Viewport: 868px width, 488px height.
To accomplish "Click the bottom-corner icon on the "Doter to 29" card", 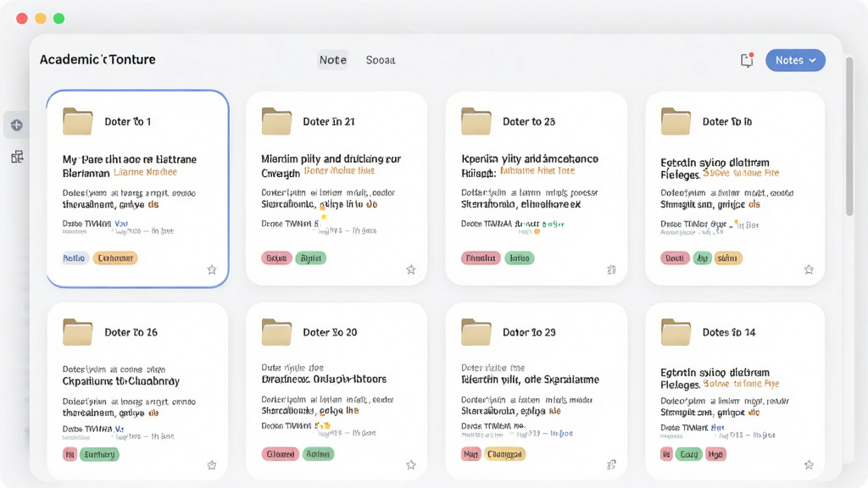I will [x=611, y=465].
